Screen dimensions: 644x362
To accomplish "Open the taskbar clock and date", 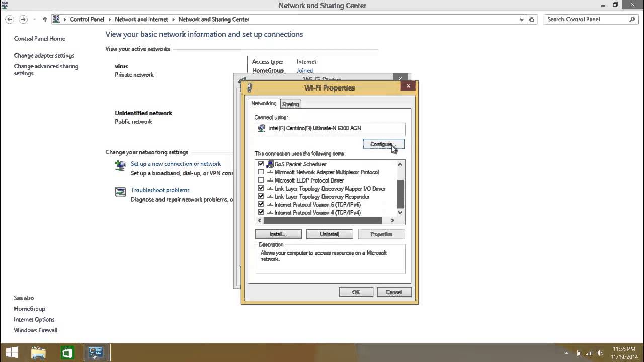I will coord(624,352).
